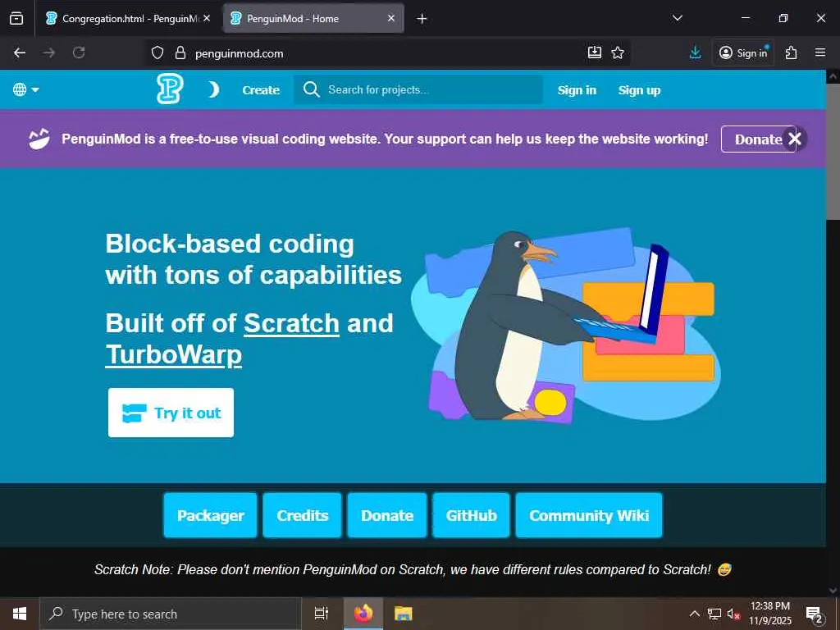The image size is (840, 630).
Task: Click the Donate button in the bottom link row
Action: point(387,515)
